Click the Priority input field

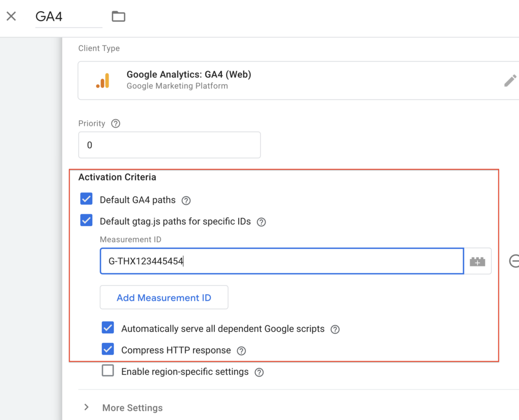click(169, 145)
